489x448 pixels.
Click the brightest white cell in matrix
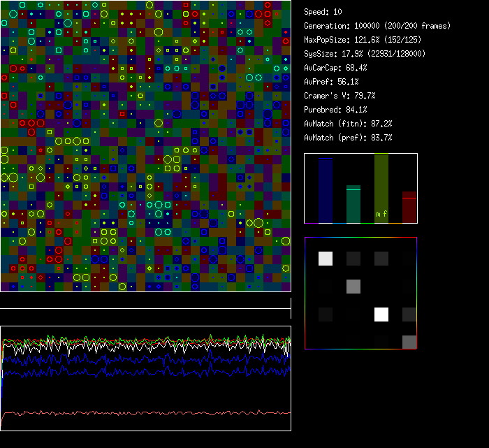click(381, 315)
